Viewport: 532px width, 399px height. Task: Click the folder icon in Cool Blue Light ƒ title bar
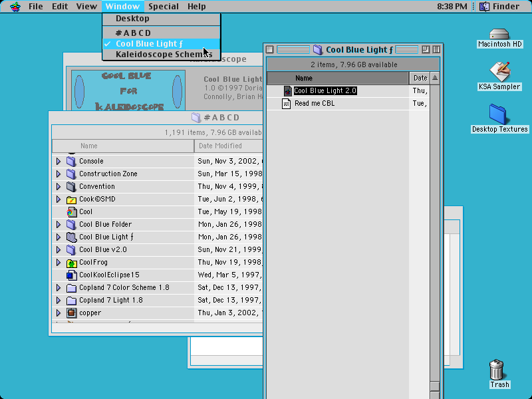point(318,50)
